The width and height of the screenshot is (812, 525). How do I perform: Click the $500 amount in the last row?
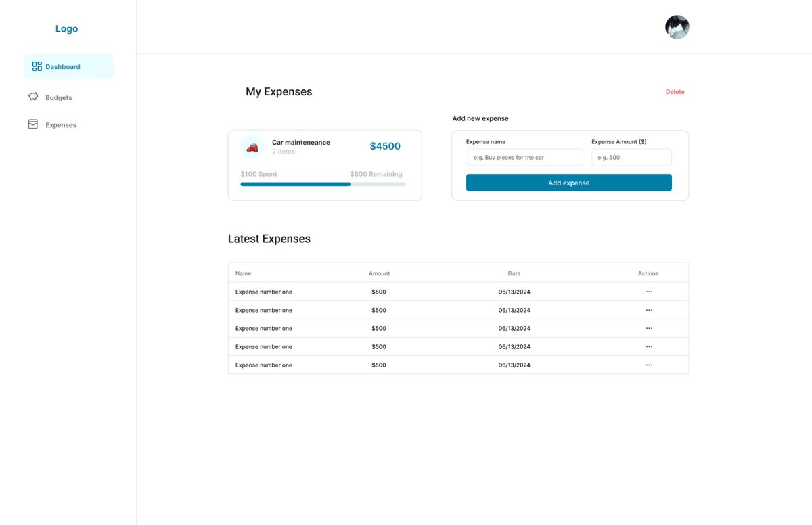coord(379,365)
